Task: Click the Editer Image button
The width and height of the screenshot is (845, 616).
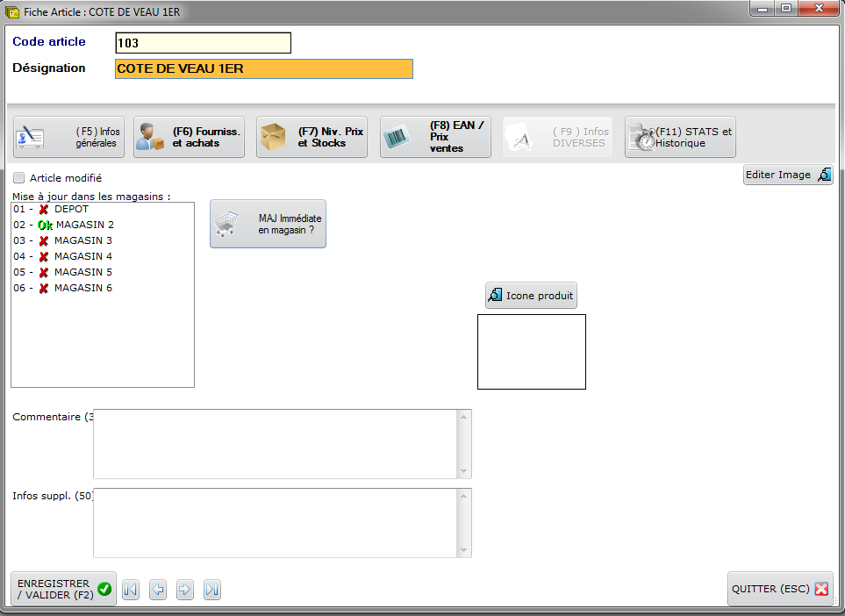Action: click(787, 175)
